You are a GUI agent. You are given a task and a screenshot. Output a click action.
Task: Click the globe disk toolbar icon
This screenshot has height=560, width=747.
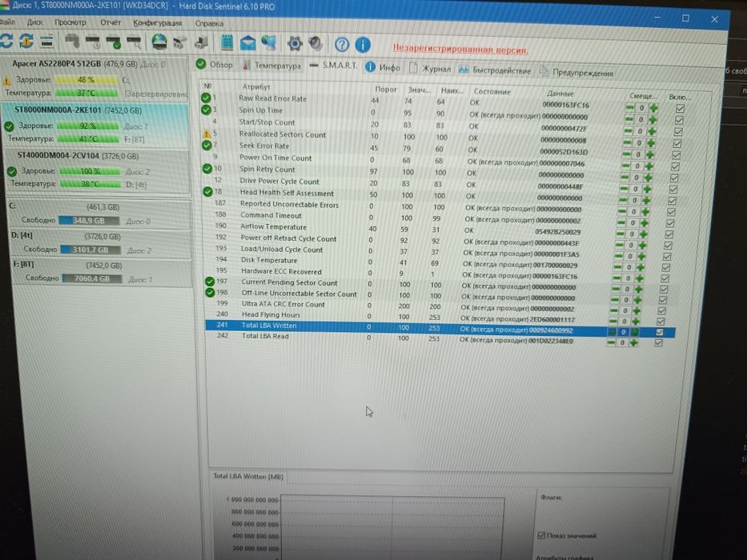click(x=159, y=42)
